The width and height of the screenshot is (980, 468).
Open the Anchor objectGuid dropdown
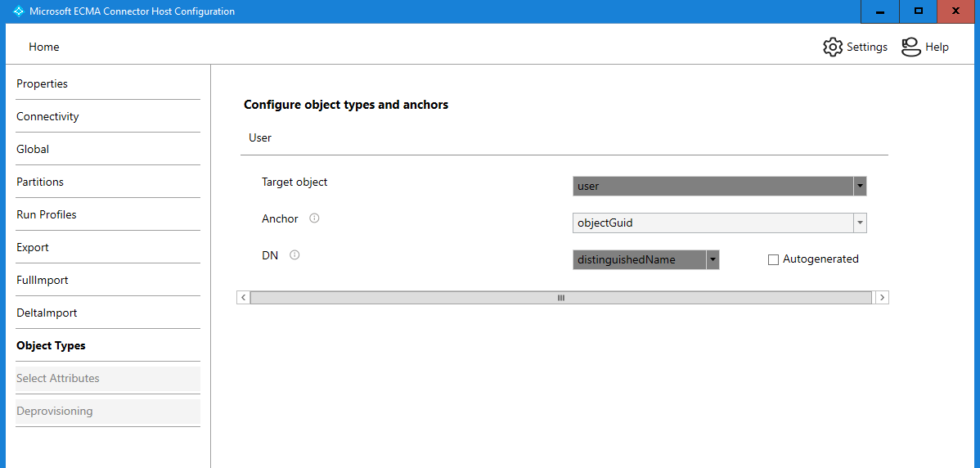click(859, 223)
